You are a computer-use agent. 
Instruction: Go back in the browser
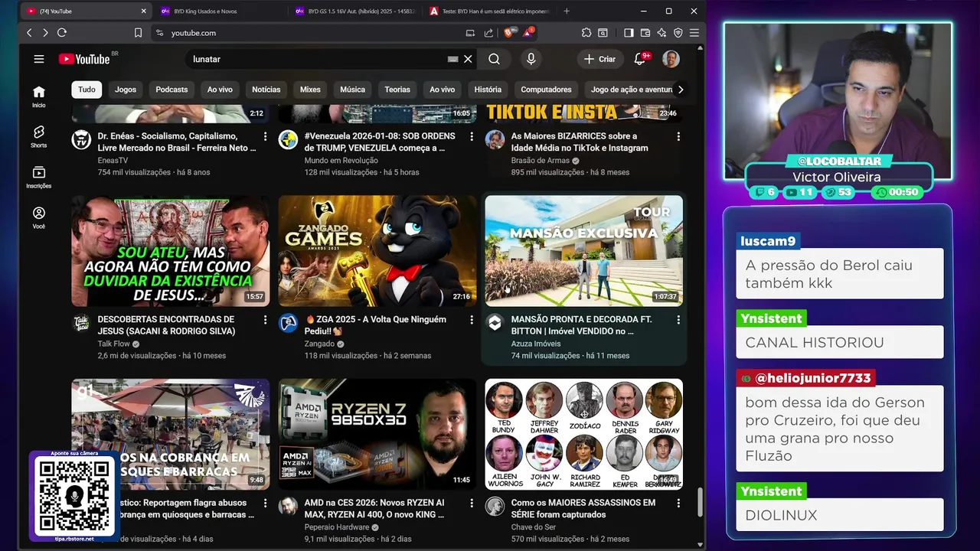(x=29, y=33)
